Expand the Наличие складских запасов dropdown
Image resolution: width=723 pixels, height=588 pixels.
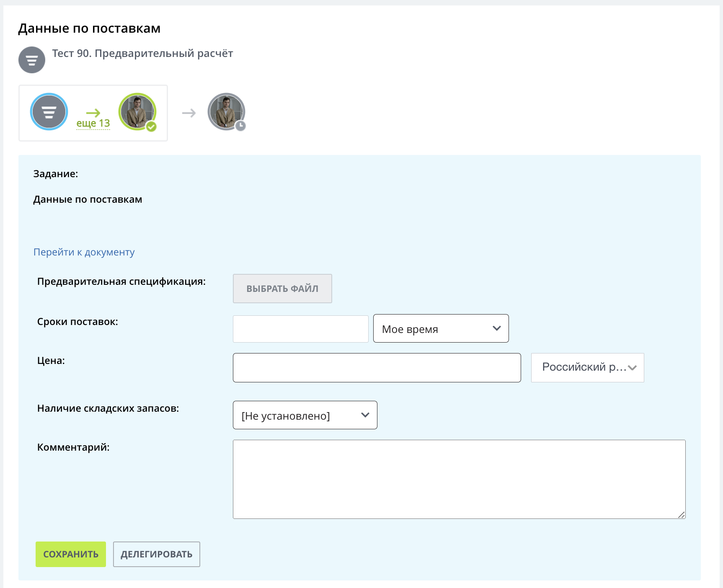coord(305,415)
